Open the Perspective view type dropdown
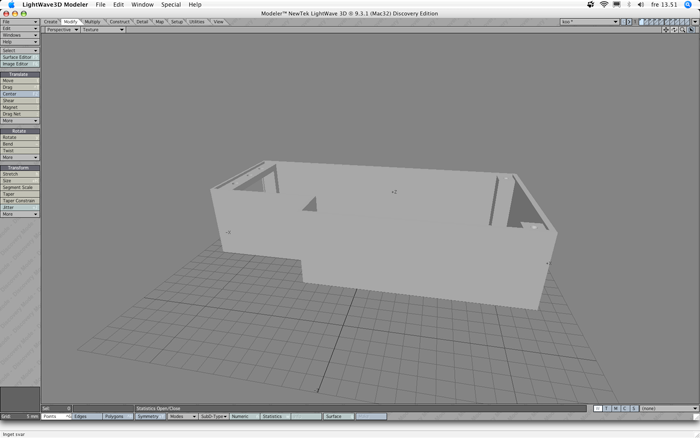The width and height of the screenshot is (700, 438). click(62, 30)
